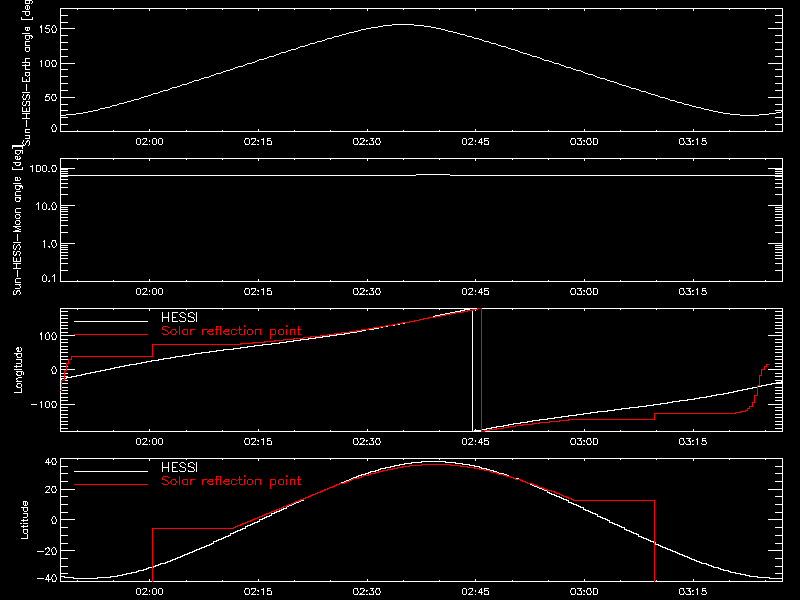Click 02:30 time label under Sun-HESSI-Moon angle plot

367,292
